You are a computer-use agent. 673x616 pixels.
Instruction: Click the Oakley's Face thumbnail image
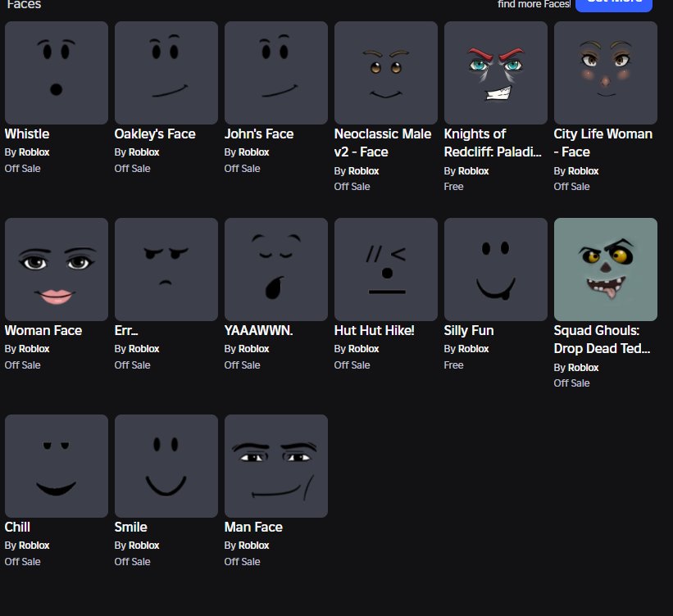166,73
